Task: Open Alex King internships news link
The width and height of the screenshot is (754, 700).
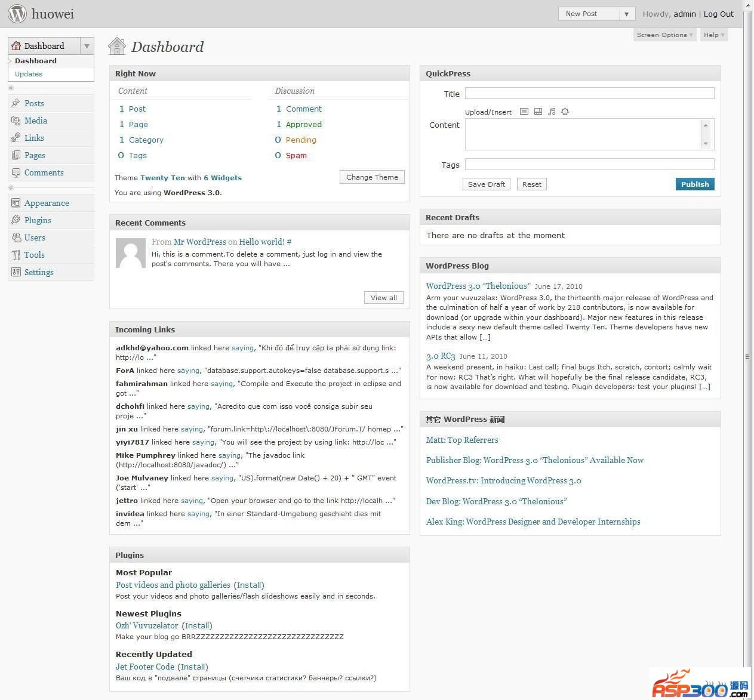Action: click(533, 522)
